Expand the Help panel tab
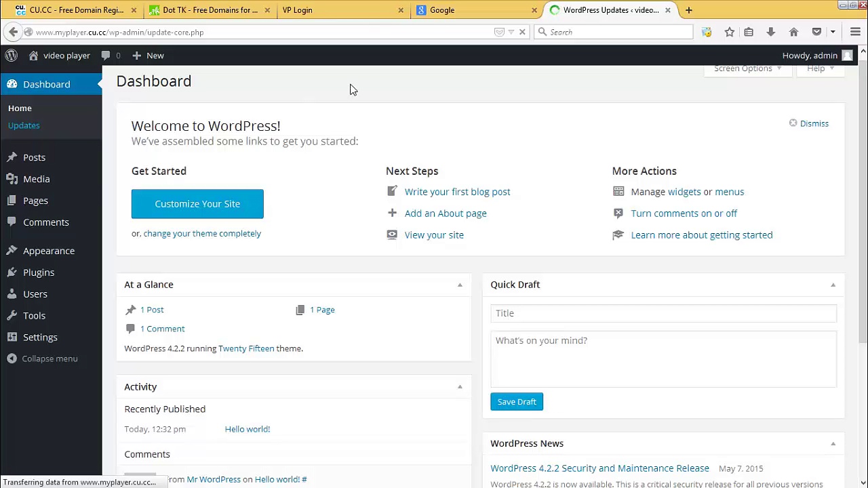Image resolution: width=868 pixels, height=488 pixels. (x=820, y=68)
